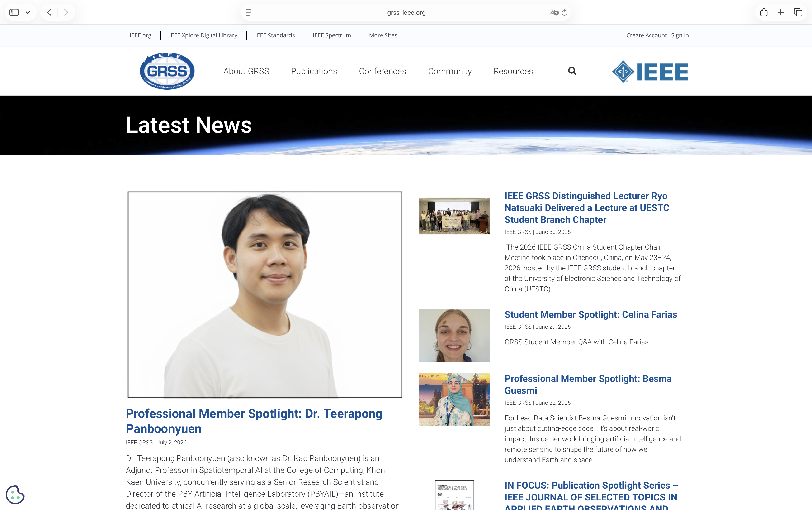Open Student Member Spotlight: Celina Farias

pos(591,314)
